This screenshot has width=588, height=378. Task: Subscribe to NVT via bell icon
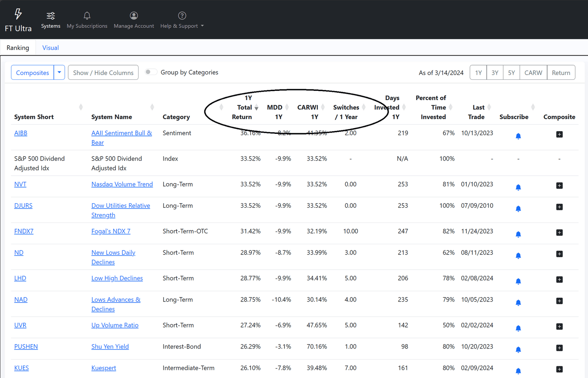(x=518, y=187)
